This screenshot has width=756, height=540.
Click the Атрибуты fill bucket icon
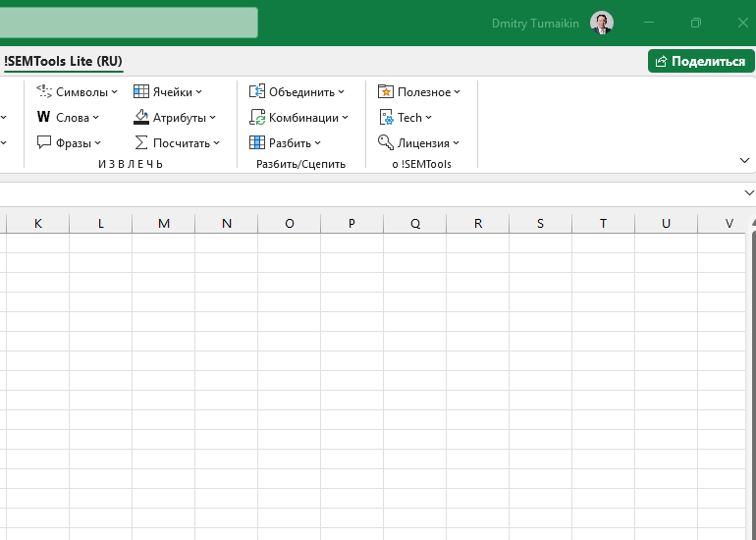pos(140,117)
